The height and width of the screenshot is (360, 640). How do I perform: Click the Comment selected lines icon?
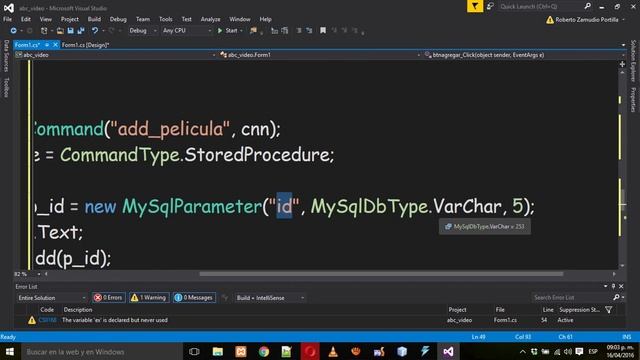click(274, 31)
